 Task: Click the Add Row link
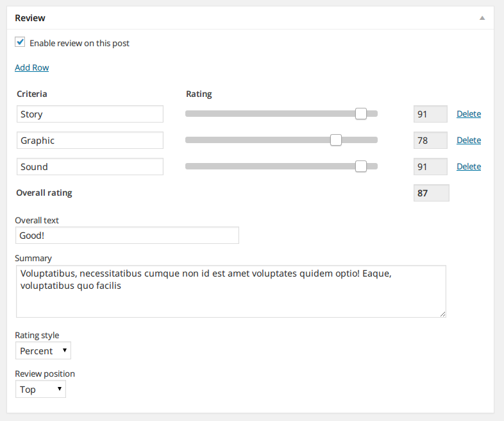(31, 67)
